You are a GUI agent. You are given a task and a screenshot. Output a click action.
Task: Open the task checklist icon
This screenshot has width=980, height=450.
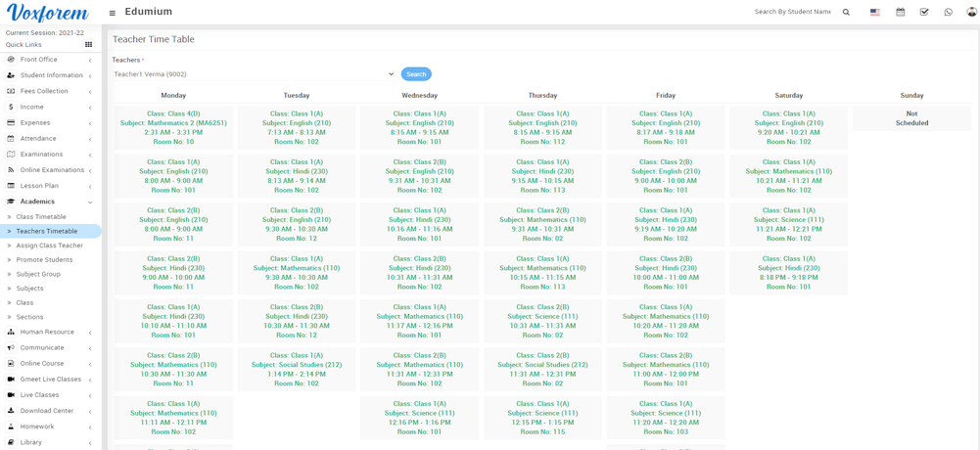click(924, 13)
